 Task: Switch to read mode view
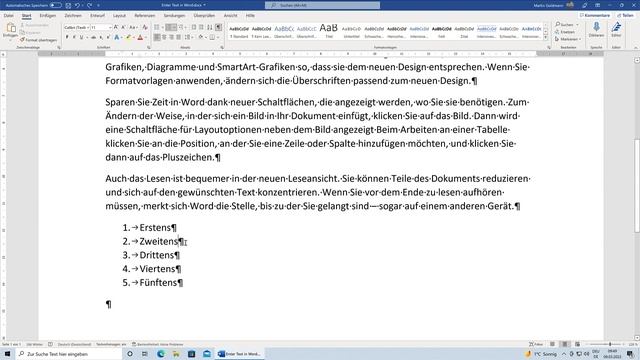(552, 344)
